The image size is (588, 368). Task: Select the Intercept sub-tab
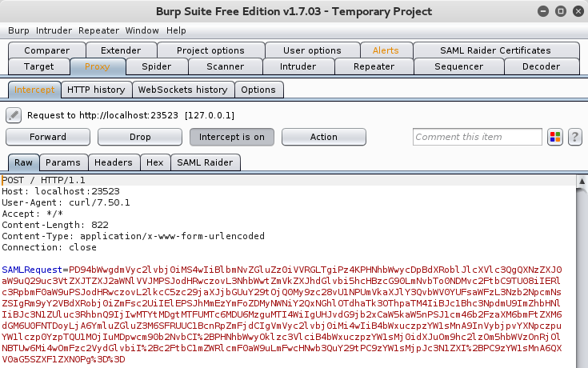point(34,90)
